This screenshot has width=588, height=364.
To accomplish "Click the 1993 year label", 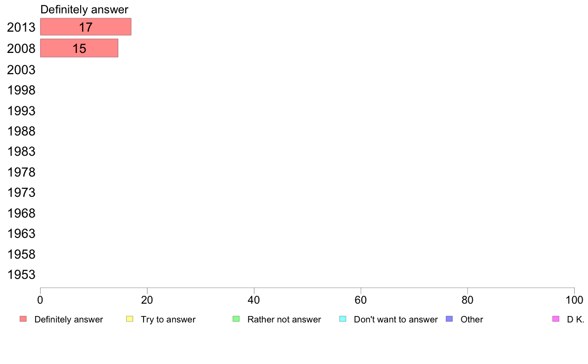I will pyautogui.click(x=21, y=111).
